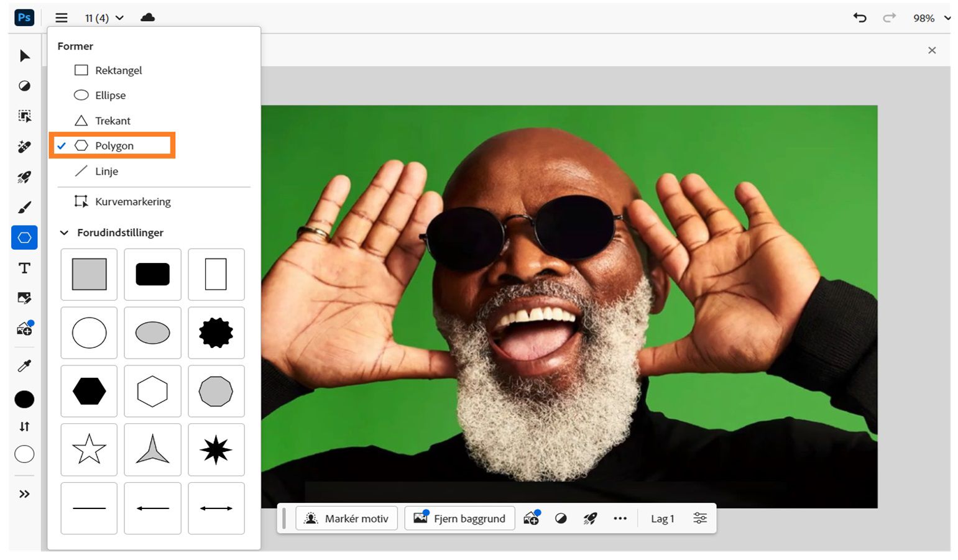Viewport: 958px width, 560px height.
Task: Click the Markér motiv button
Action: click(x=346, y=518)
